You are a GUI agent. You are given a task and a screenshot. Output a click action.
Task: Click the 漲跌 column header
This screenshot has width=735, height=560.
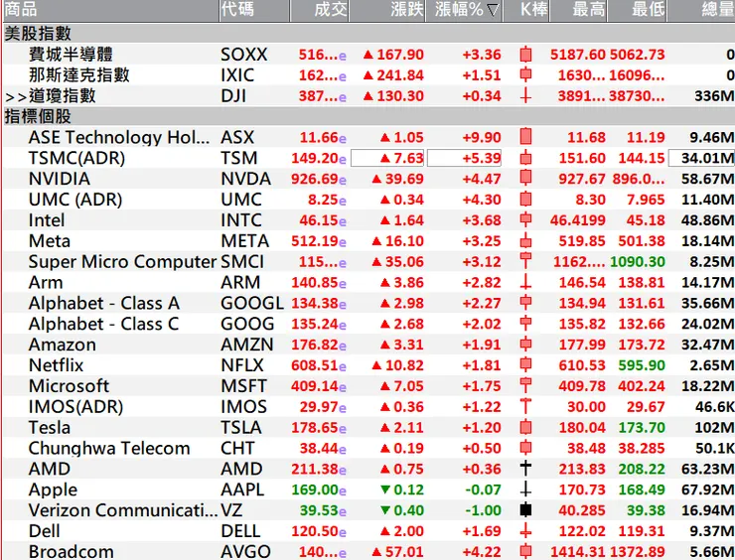coord(387,10)
